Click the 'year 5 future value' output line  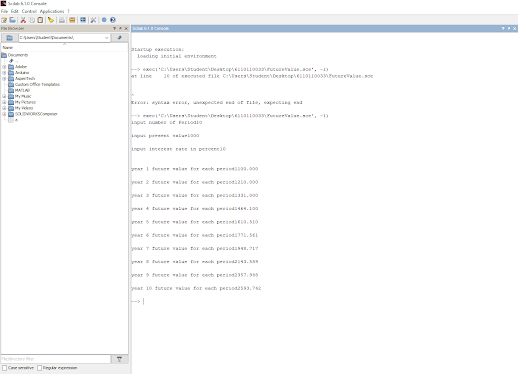tap(195, 222)
